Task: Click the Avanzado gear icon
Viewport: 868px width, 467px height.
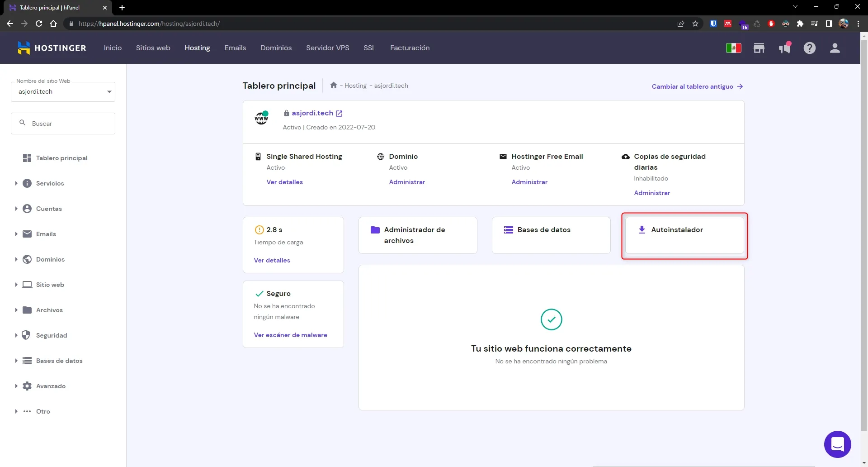Action: tap(27, 386)
